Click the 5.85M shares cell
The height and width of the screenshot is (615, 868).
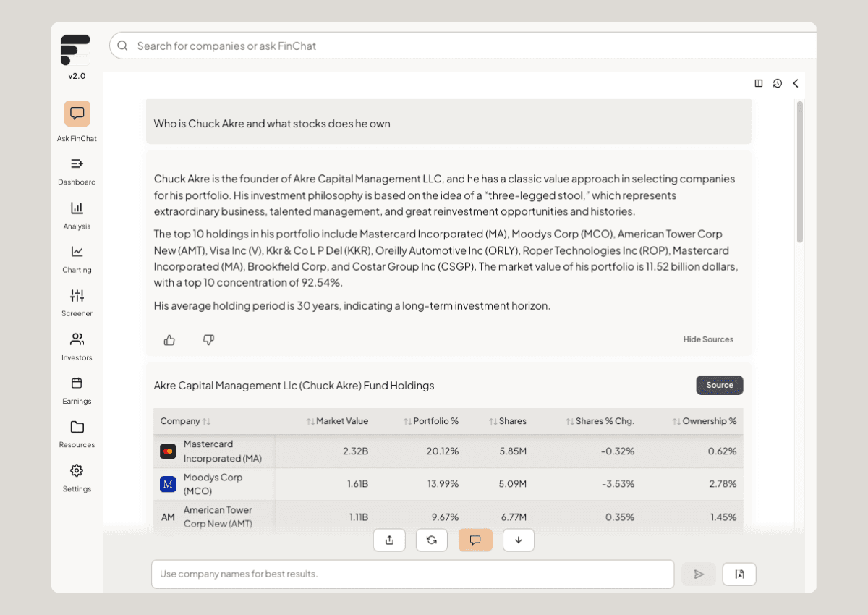coord(513,451)
